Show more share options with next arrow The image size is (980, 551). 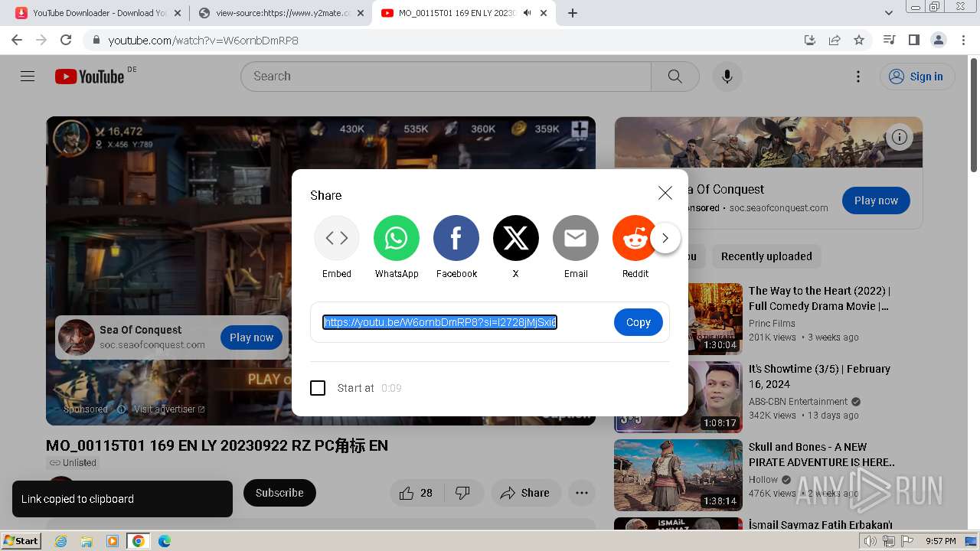pos(665,238)
